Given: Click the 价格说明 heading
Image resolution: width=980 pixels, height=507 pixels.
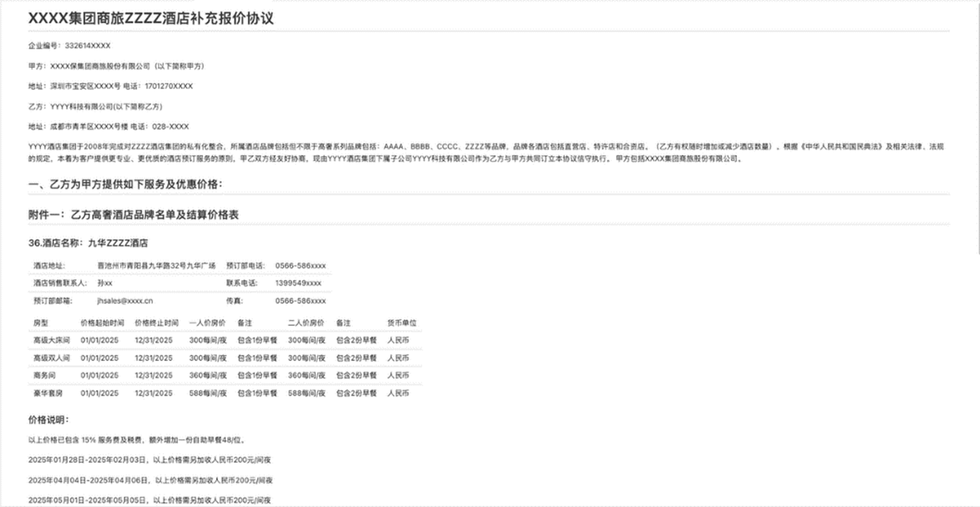Looking at the screenshot, I should 49,420.
